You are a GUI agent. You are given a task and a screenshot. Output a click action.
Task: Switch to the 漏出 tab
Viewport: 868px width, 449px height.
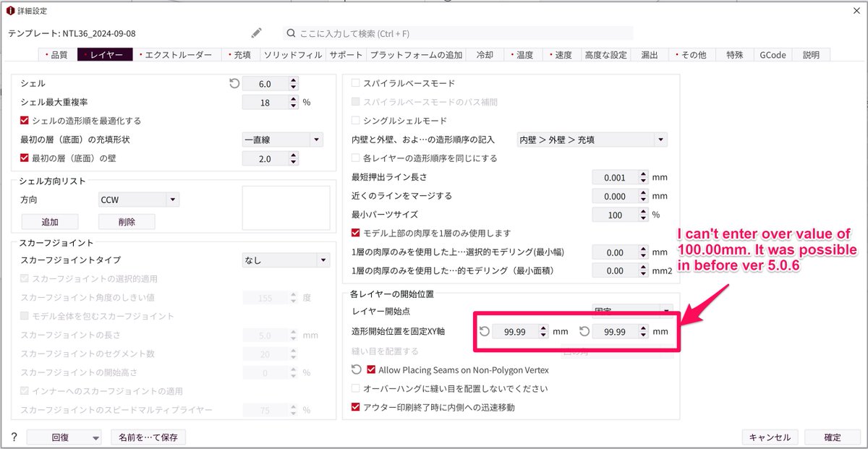649,55
